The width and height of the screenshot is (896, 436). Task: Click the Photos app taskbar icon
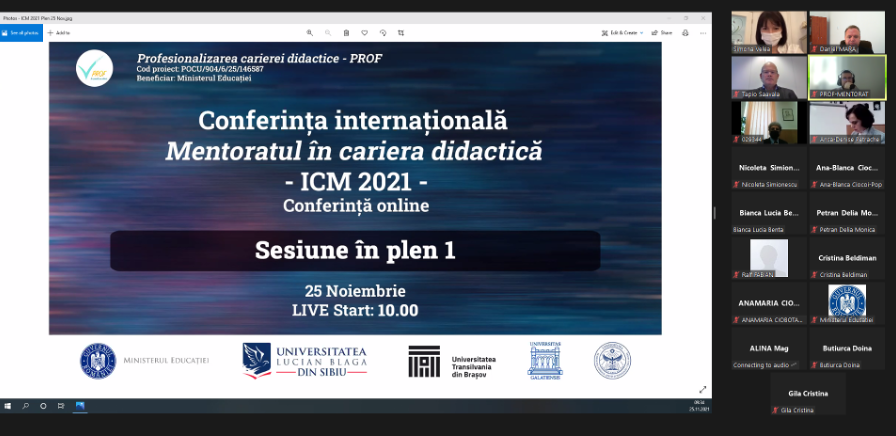pos(80,406)
